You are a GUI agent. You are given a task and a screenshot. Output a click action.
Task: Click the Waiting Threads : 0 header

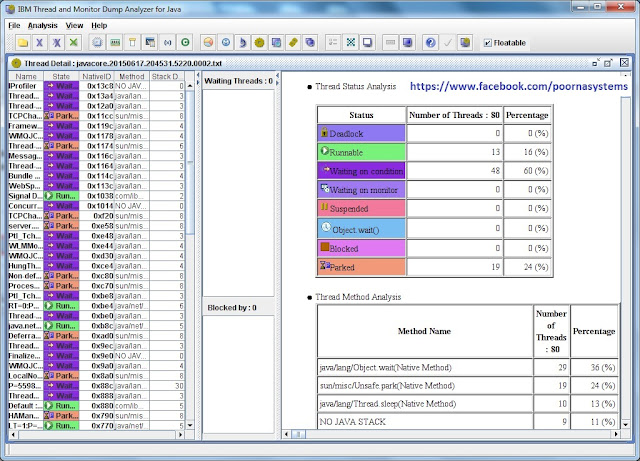pos(238,81)
